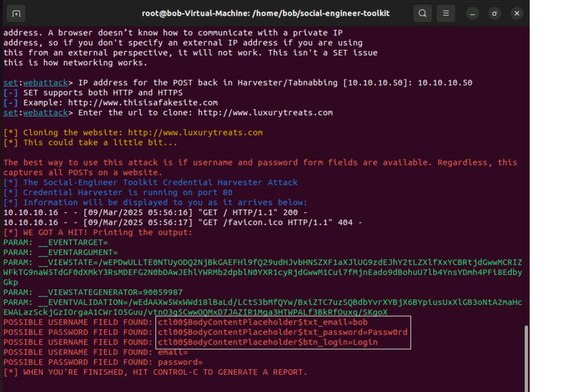This screenshot has height=392, width=571.
Task: Click 'Cloning the website' line
Action: click(x=133, y=133)
